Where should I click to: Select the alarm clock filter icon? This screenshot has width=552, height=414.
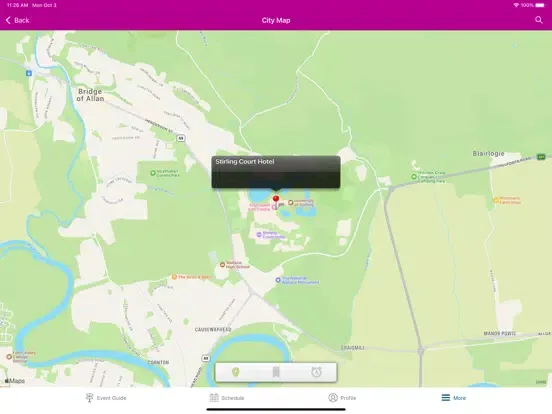(x=316, y=372)
